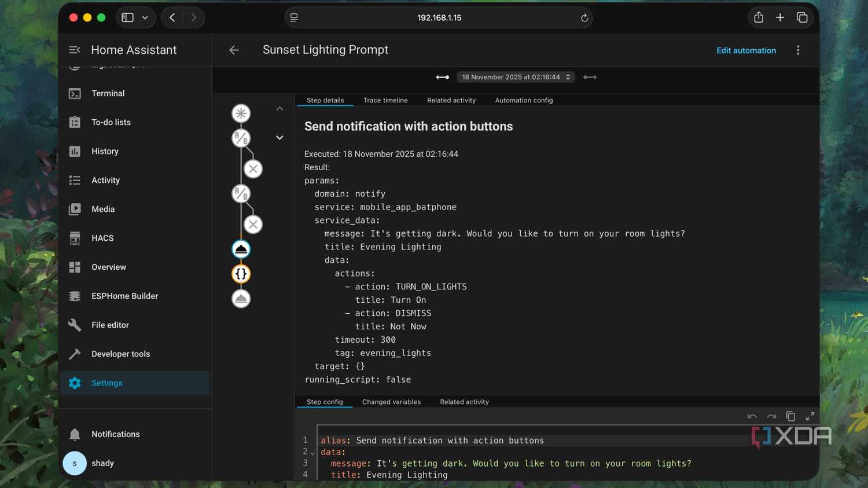This screenshot has width=868, height=488.
Task: Open HACS in the sidebar
Action: 135,238
